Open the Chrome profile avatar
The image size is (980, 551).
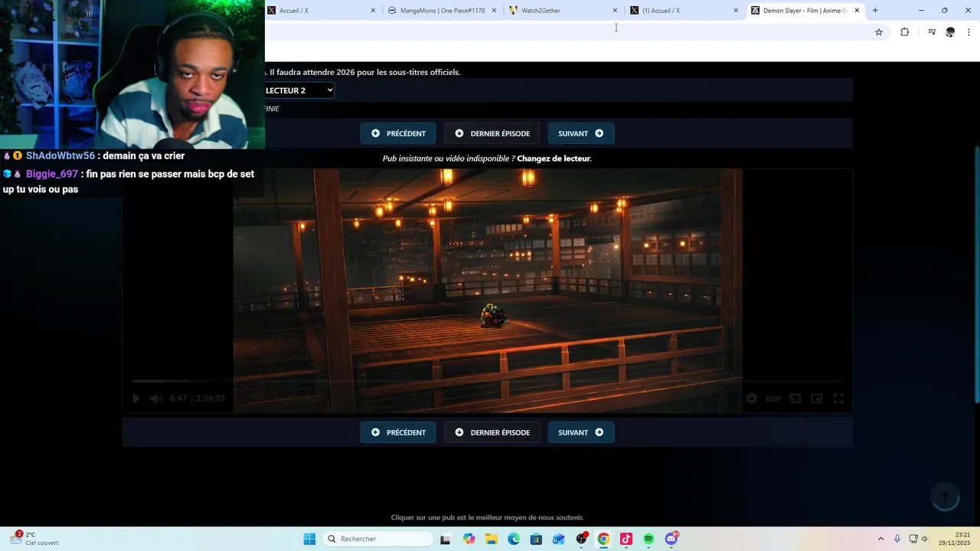click(950, 32)
